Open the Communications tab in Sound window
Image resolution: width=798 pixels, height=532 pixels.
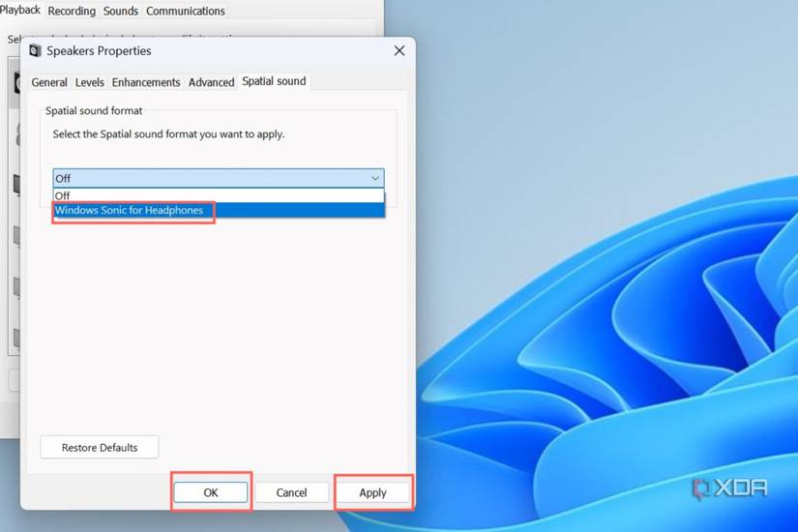(x=186, y=12)
